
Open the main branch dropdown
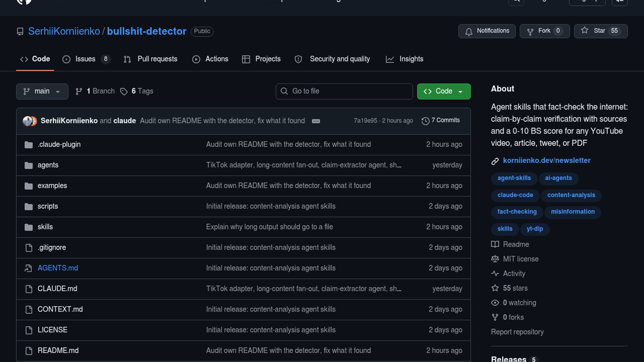(42, 91)
